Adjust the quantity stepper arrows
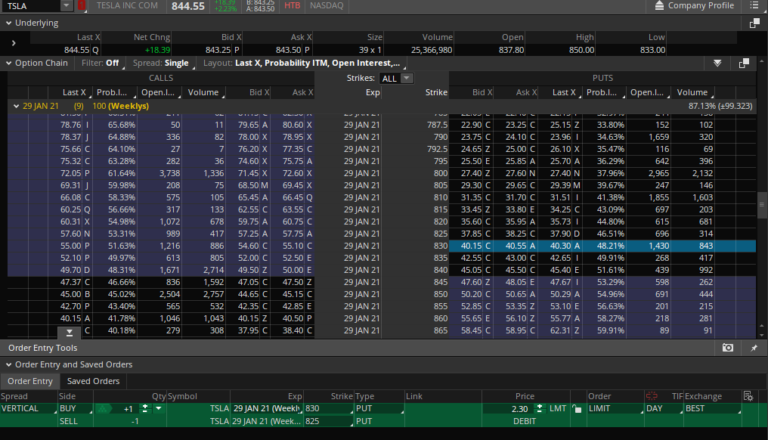The width and height of the screenshot is (768, 440). (x=144, y=409)
